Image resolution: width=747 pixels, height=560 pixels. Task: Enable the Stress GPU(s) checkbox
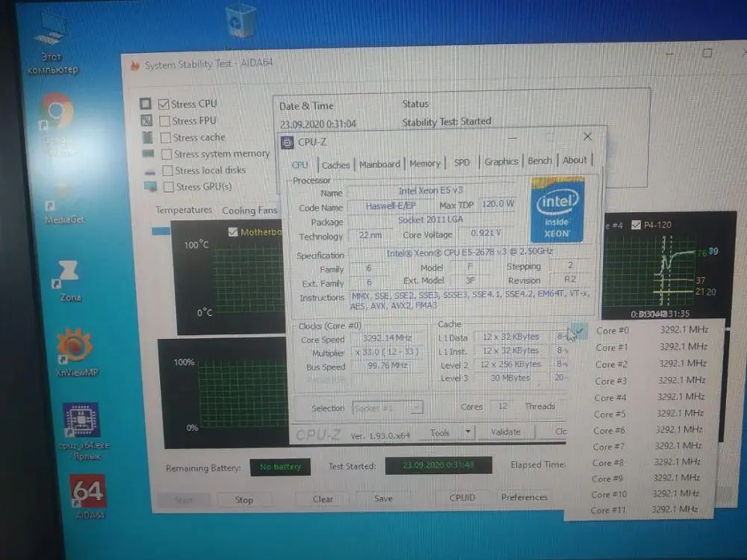[x=168, y=187]
